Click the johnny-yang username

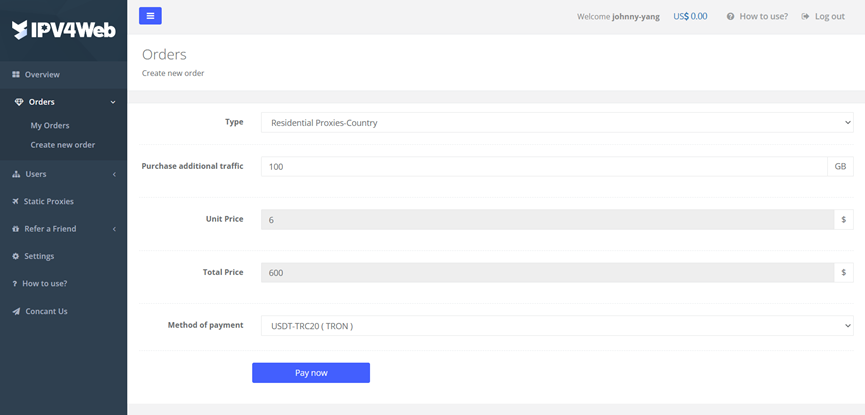(636, 17)
